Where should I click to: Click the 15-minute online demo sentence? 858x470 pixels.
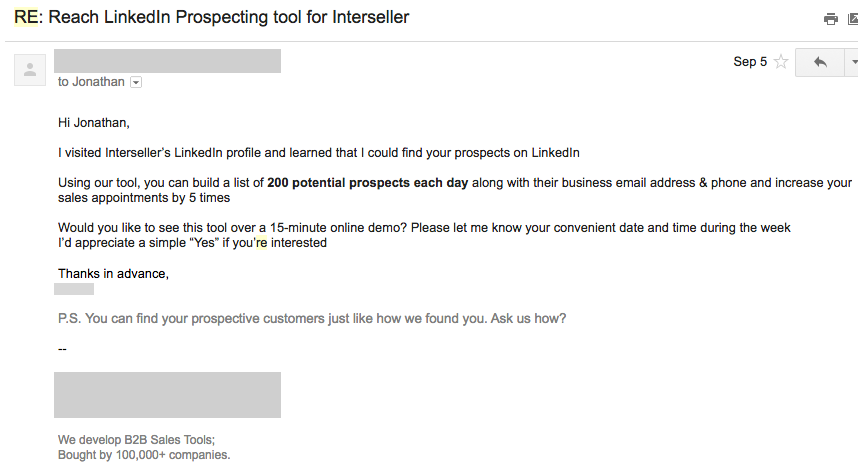pyautogui.click(x=424, y=228)
